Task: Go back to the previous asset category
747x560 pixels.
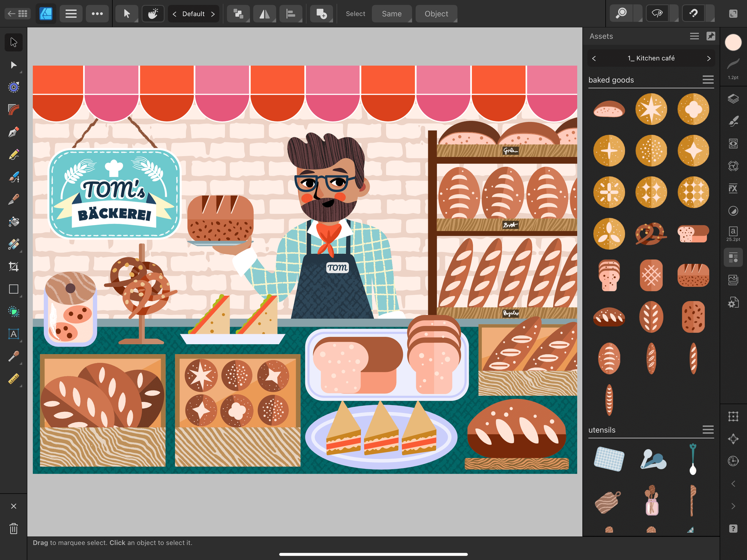Action: pyautogui.click(x=594, y=58)
